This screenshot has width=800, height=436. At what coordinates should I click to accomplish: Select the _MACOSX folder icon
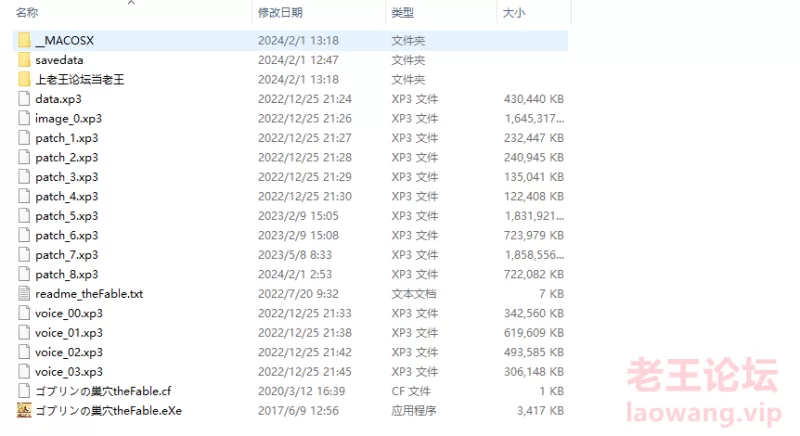(x=24, y=40)
